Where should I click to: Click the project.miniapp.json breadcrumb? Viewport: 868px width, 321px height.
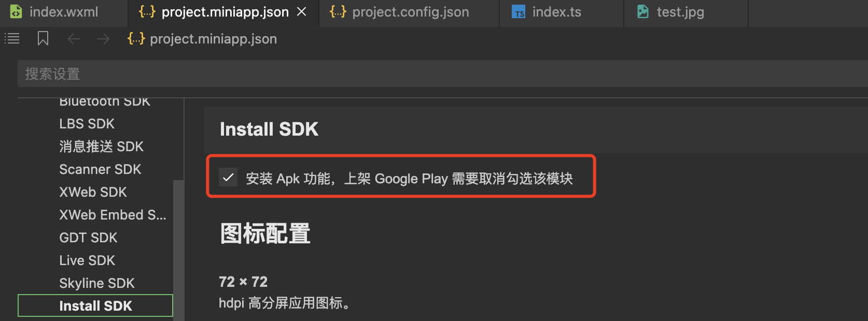click(213, 39)
